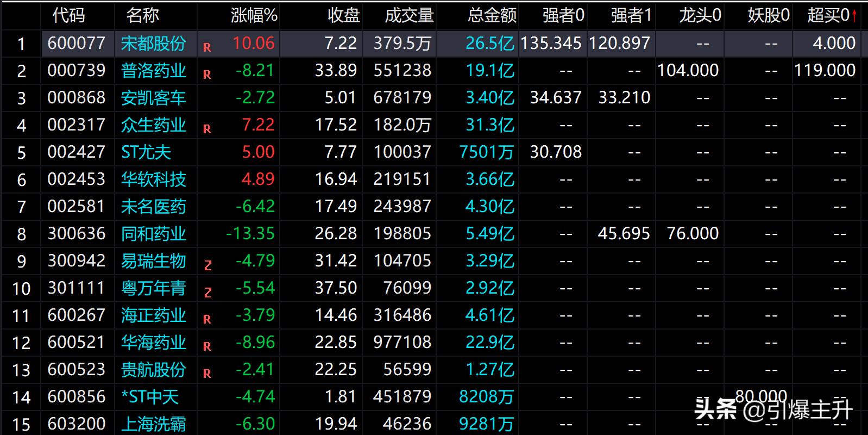Click the R marker beside 海正药业
The height and width of the screenshot is (435, 868).
pos(207,320)
